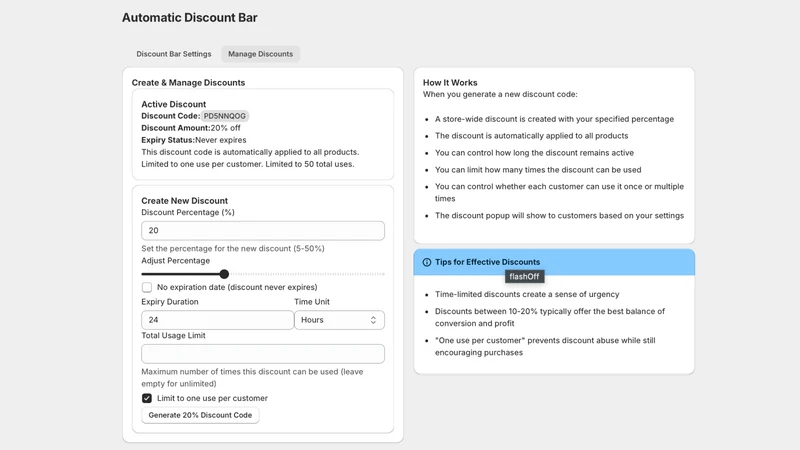800x450 pixels.
Task: Uncheck Limit to one use per customer
Action: pos(147,398)
